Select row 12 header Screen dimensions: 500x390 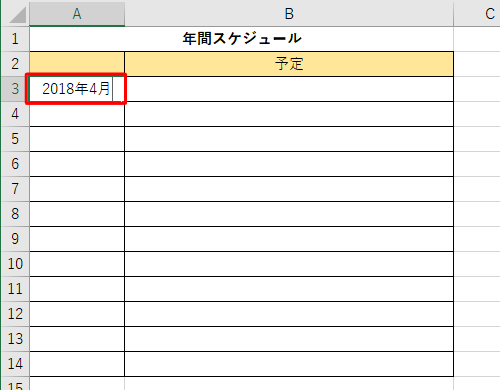15,314
